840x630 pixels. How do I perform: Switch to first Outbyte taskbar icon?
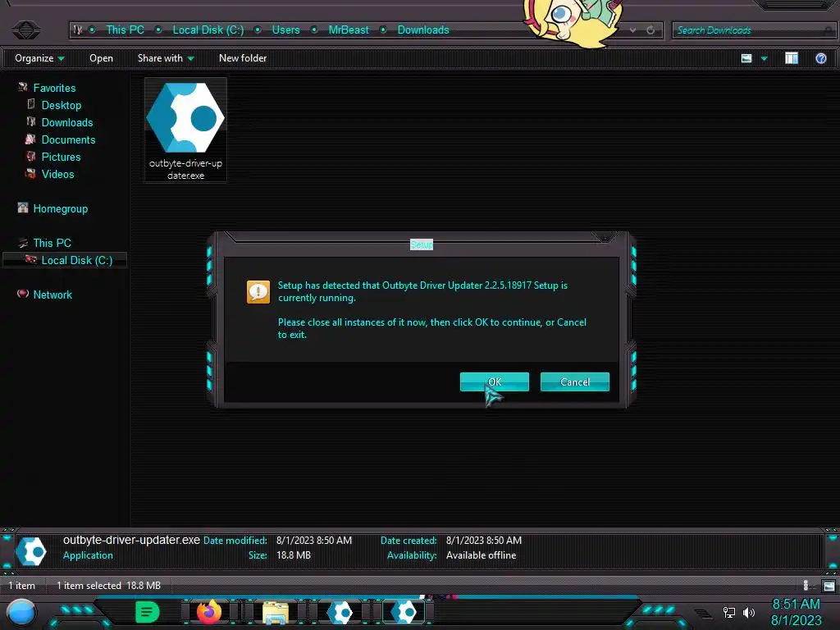coord(340,612)
